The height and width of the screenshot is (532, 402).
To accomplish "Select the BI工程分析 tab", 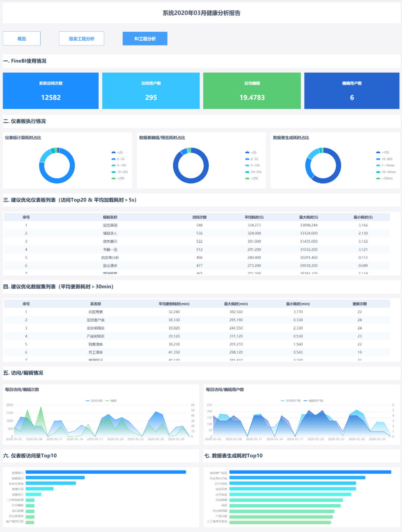I will click(145, 39).
